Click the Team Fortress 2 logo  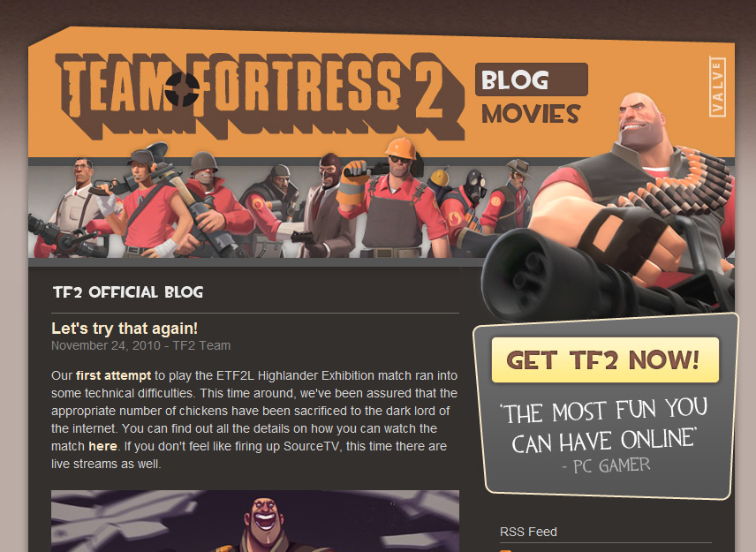(x=260, y=95)
